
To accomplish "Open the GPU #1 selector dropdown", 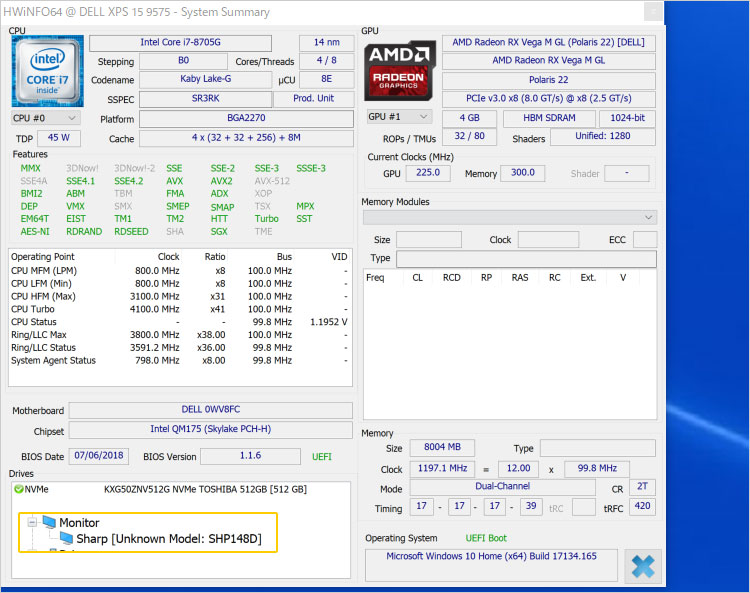I will (x=399, y=117).
